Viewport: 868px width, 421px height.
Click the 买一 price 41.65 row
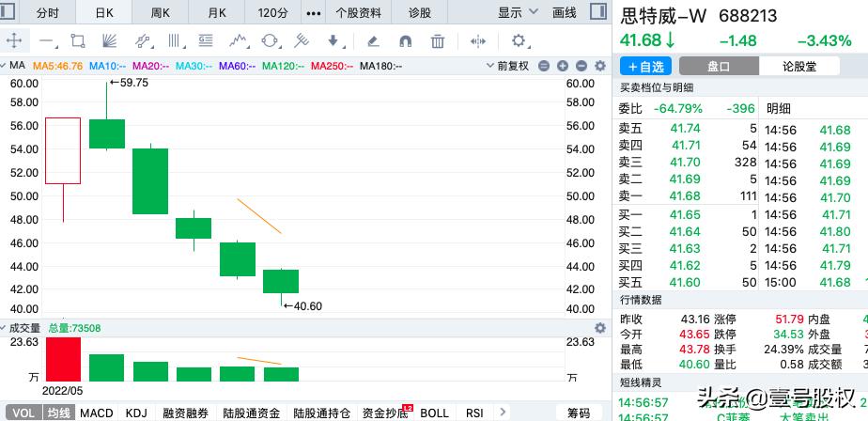(x=688, y=215)
